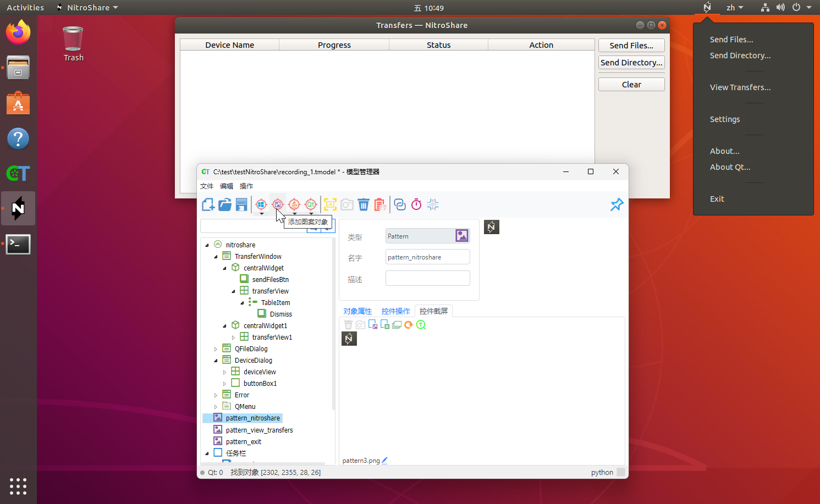This screenshot has width=820, height=504.
Task: Click the orange refresh screenshot icon
Action: [409, 325]
